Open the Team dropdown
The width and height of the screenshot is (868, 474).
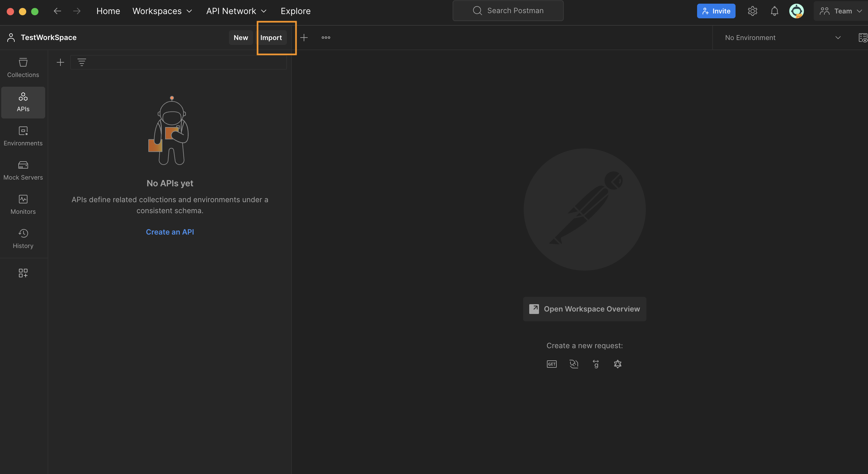(841, 11)
